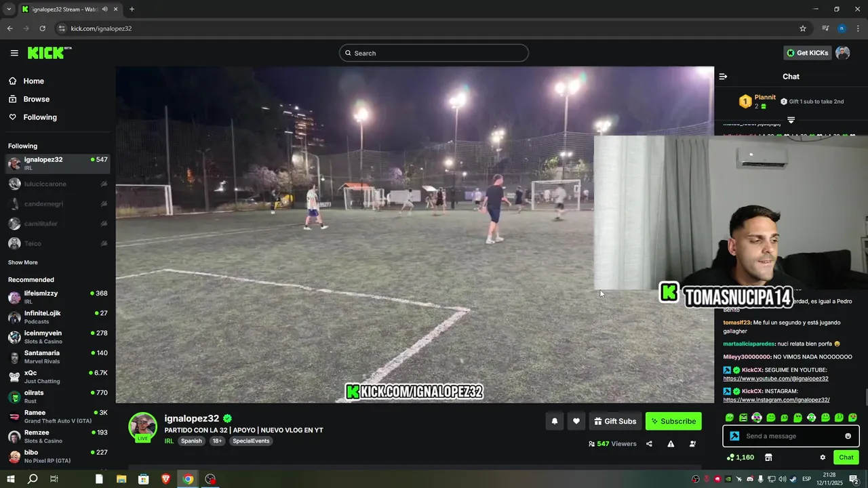Open the chat identity hammer badge
The width and height of the screenshot is (868, 488).
(x=734, y=436)
